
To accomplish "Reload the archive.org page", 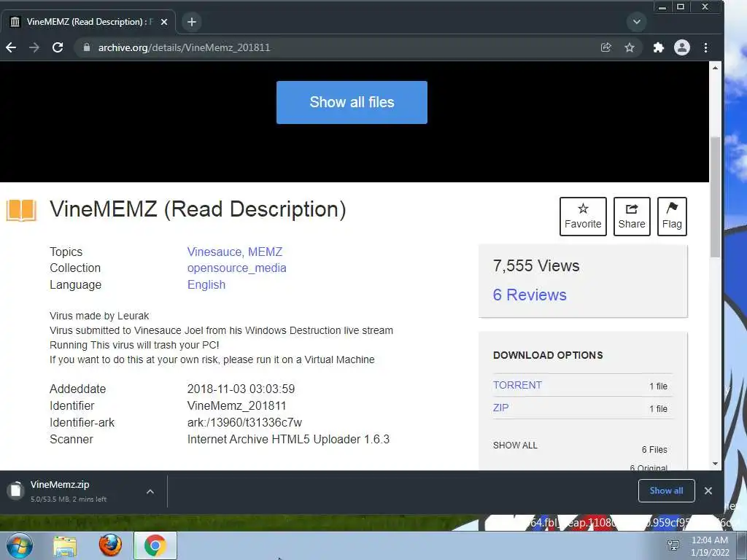I will [x=58, y=47].
